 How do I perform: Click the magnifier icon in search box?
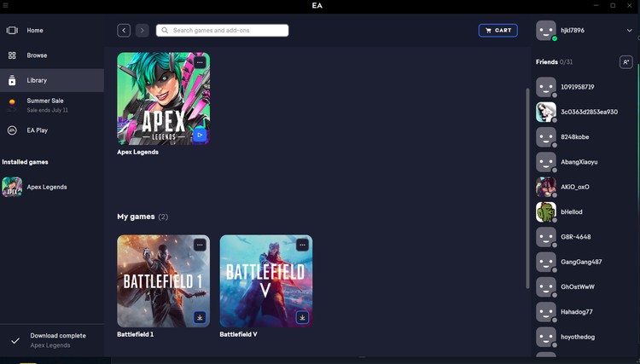165,30
